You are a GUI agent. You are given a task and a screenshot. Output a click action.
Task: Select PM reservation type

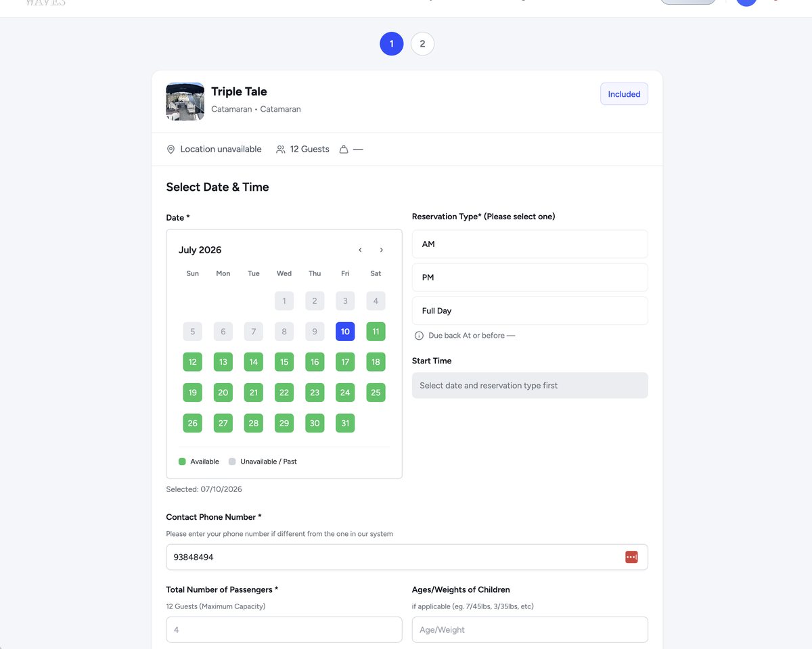(x=530, y=277)
